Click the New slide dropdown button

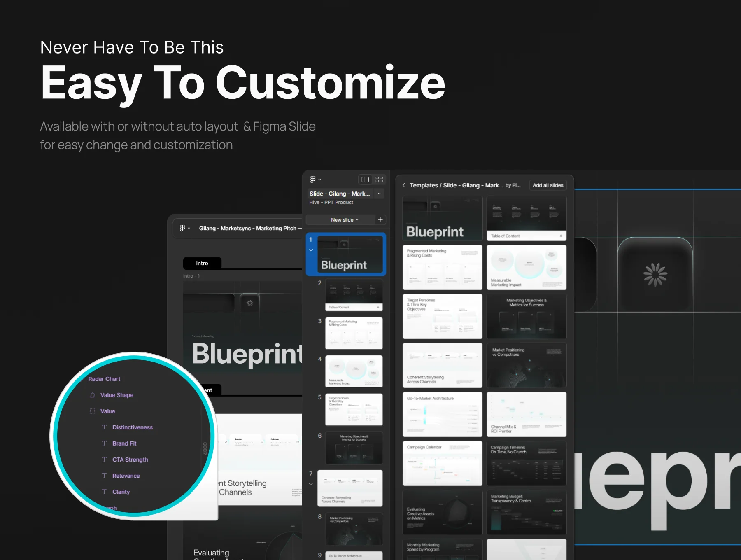(345, 220)
